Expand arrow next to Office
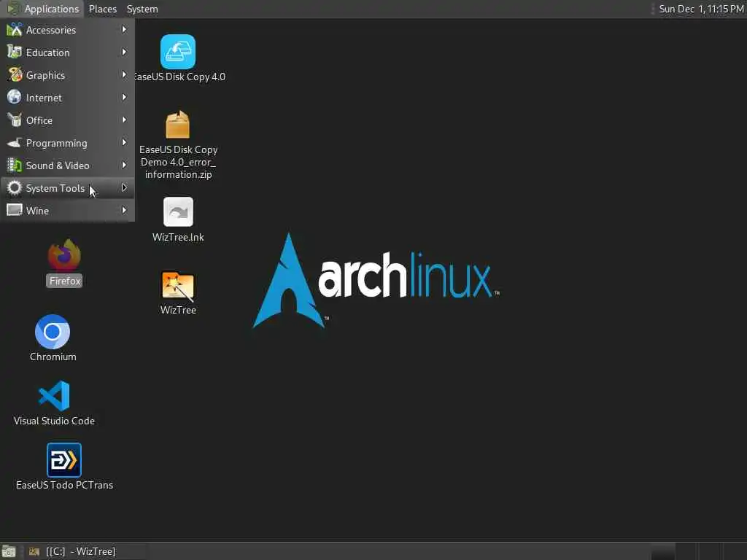The height and width of the screenshot is (560, 747). [124, 120]
